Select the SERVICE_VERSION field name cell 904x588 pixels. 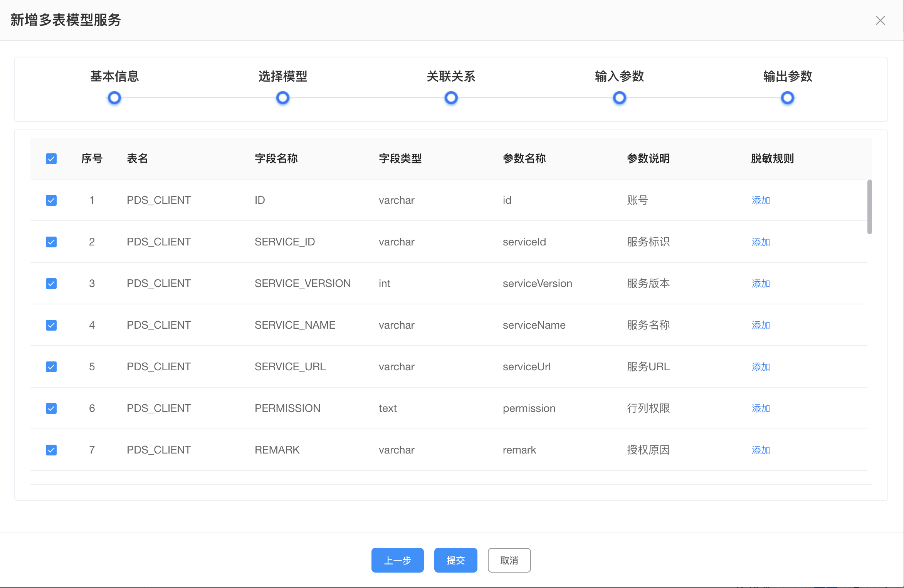[303, 284]
